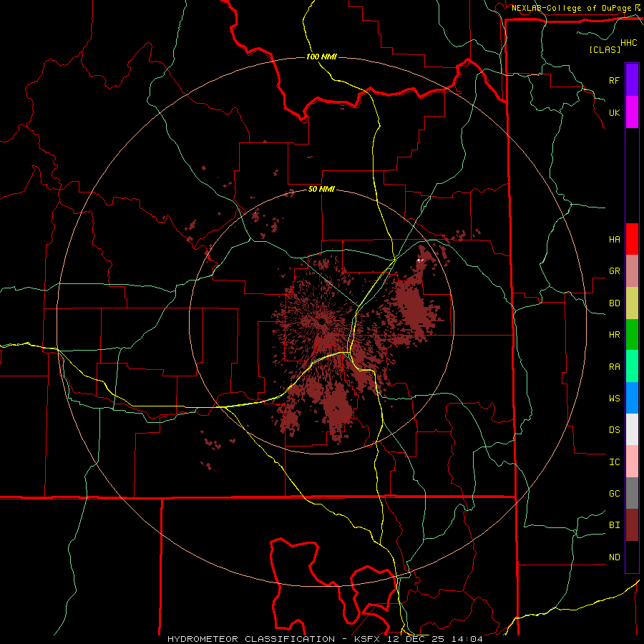Click the IC pink legend swatch

pyautogui.click(x=632, y=462)
